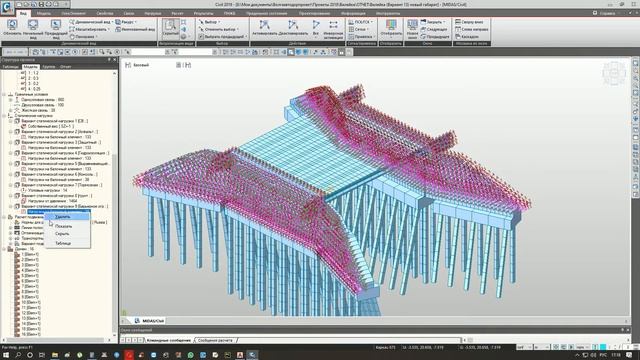This screenshot has height=360, width=640.
Task: Click the Предыдущий вид icon
Action: 56,29
